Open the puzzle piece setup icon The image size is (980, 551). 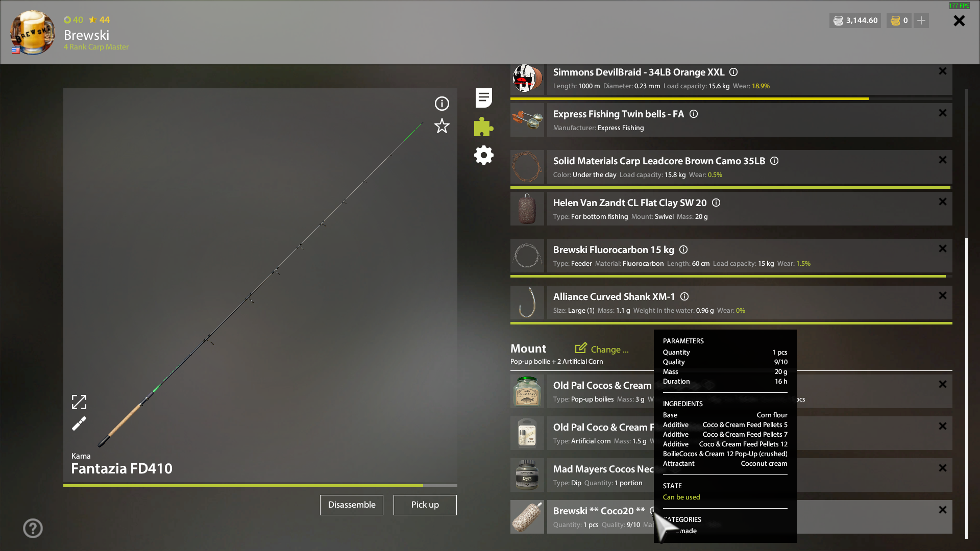click(x=483, y=127)
